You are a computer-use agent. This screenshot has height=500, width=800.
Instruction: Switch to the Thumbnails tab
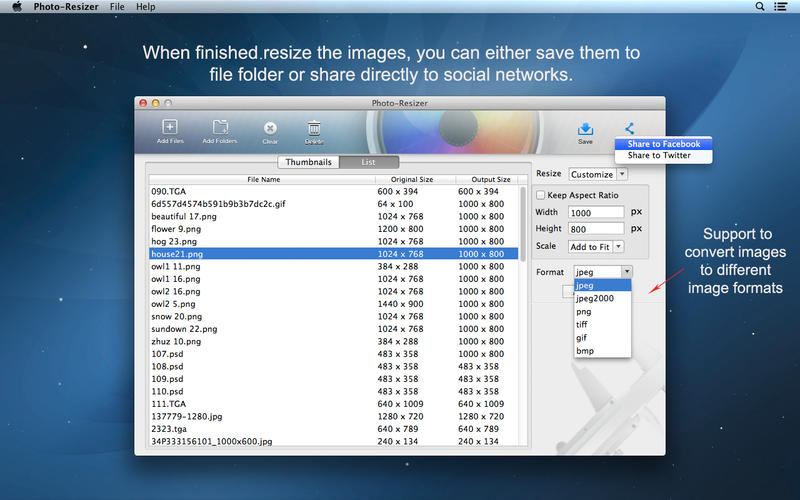click(x=308, y=162)
